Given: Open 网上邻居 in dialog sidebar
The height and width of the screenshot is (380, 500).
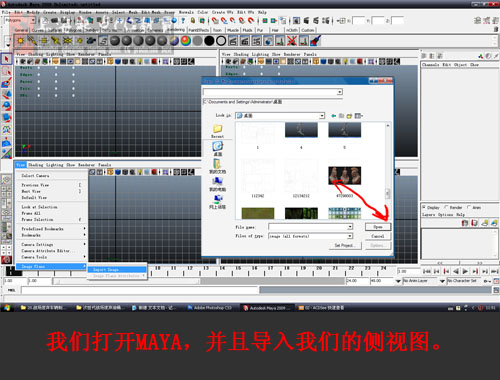Looking at the screenshot, I should point(217,201).
